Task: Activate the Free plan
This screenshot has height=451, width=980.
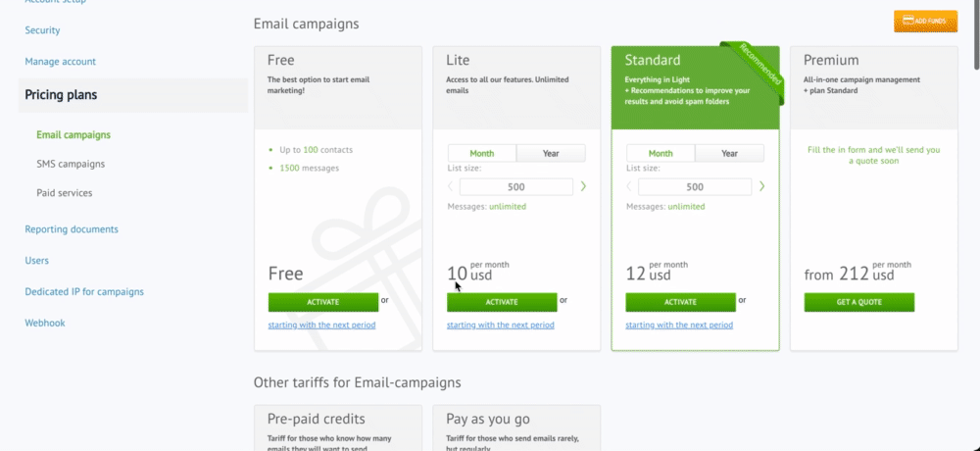Action: click(323, 302)
